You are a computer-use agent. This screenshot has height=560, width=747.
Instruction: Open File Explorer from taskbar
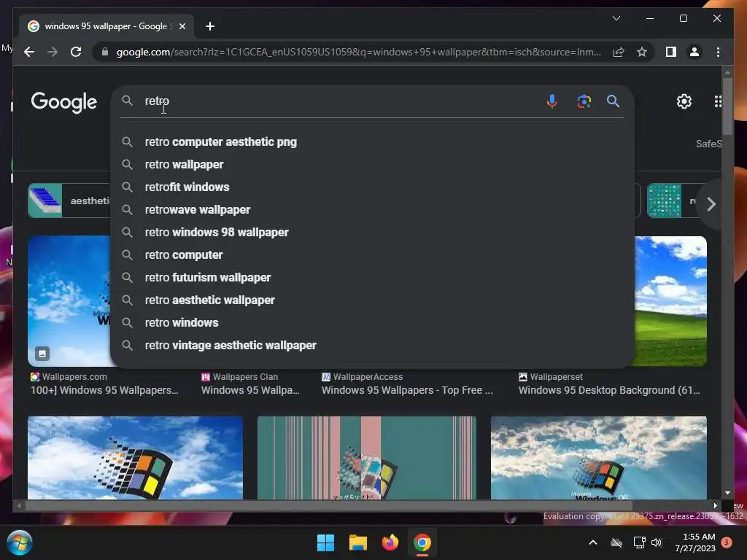(357, 542)
